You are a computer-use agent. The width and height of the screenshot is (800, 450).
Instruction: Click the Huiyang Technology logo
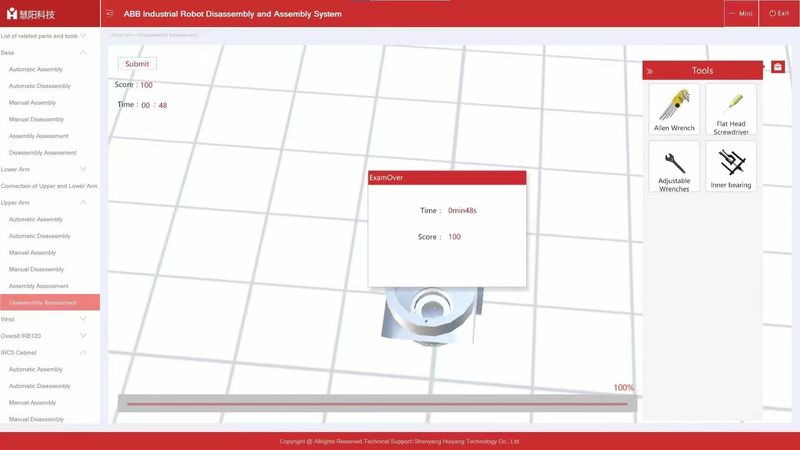[x=31, y=14]
